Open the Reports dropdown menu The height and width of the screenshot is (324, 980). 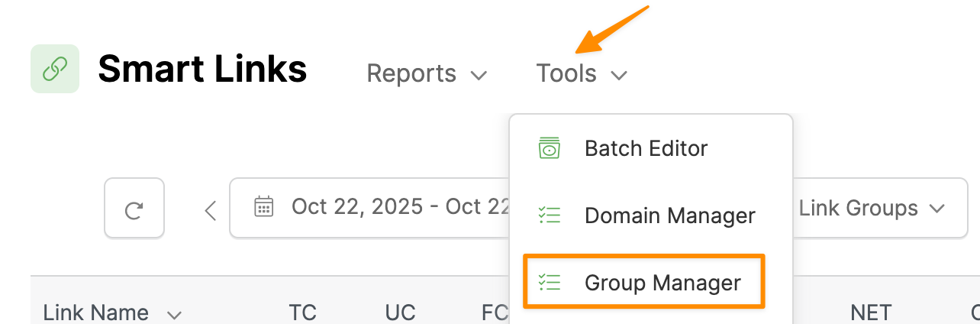(427, 74)
